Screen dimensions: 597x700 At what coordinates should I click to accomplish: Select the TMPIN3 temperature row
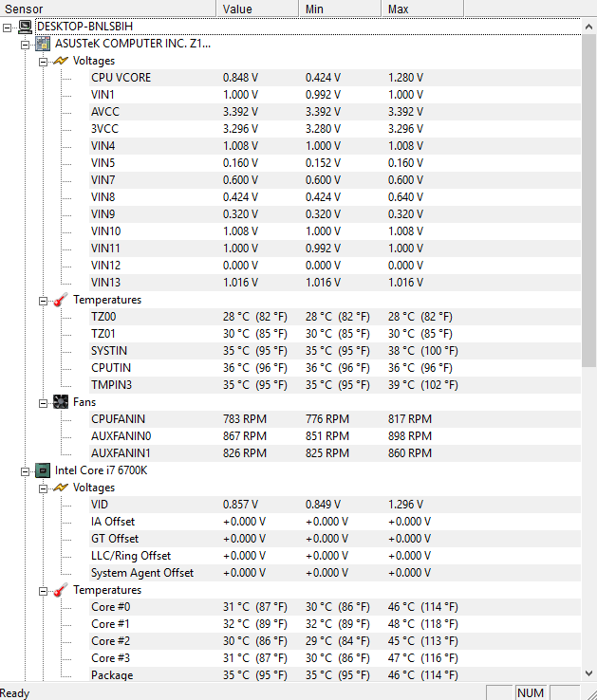(x=335, y=385)
